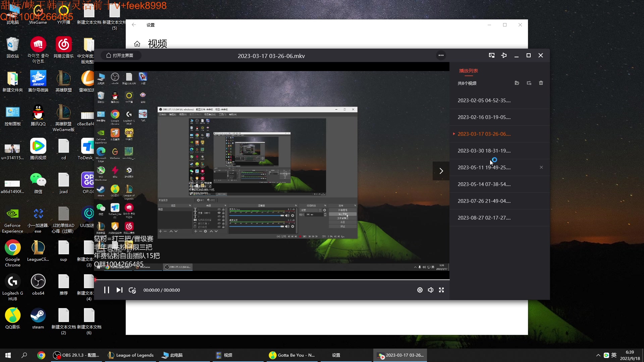This screenshot has height=362, width=644.
Task: Mute the player volume
Action: tap(431, 290)
